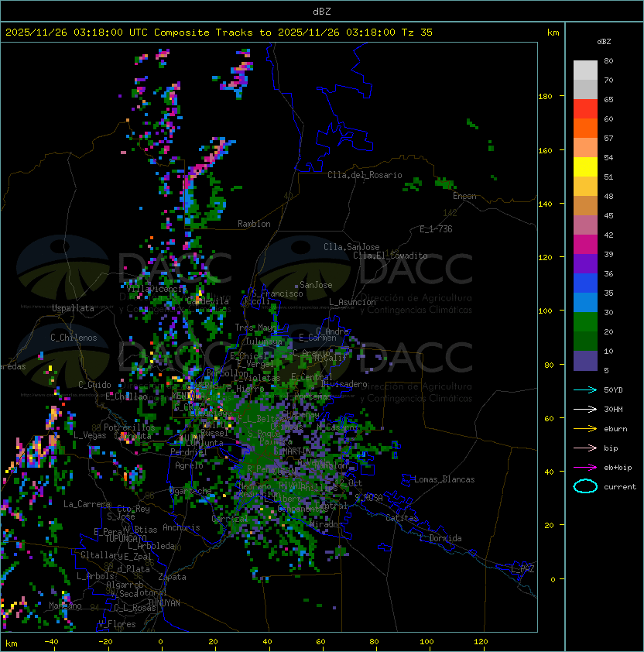Click the 'L_Asuncion' map label
644x652 pixels.
point(352,302)
